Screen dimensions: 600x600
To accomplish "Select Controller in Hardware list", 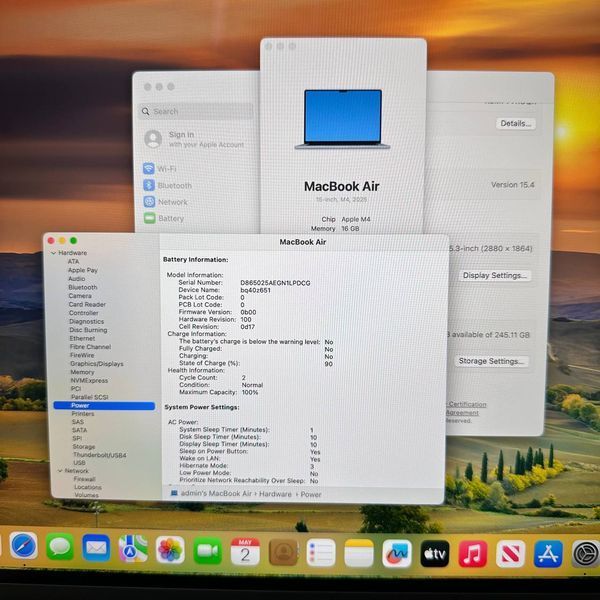I will click(x=83, y=313).
